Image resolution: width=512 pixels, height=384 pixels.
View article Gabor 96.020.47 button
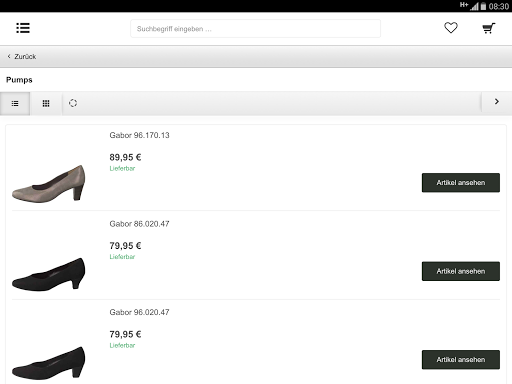pyautogui.click(x=461, y=360)
